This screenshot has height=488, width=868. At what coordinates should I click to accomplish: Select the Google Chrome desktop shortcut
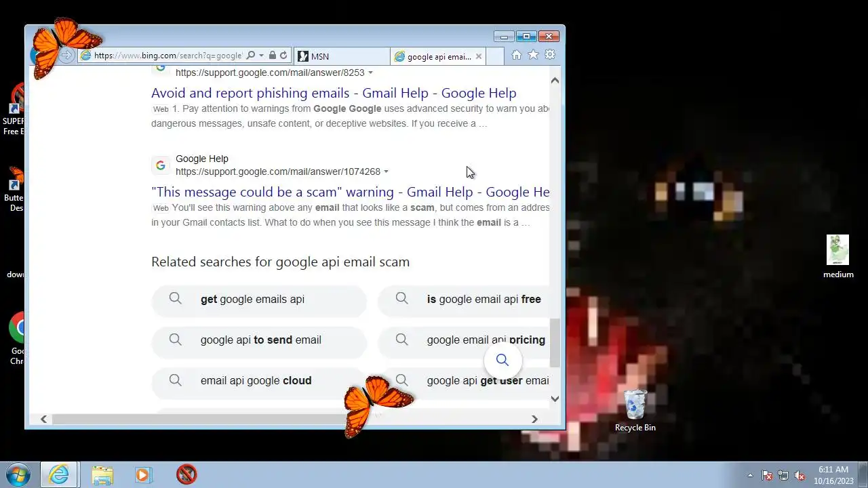click(x=18, y=339)
